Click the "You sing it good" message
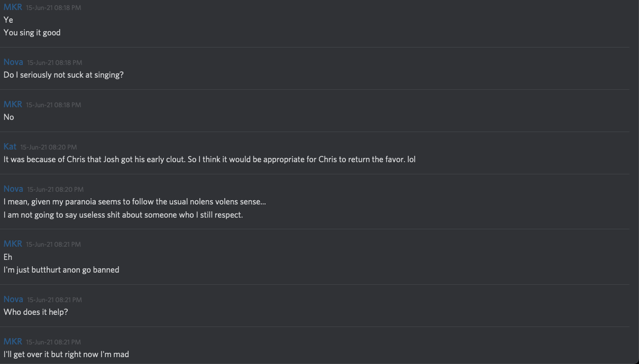Image resolution: width=639 pixels, height=364 pixels. pos(32,32)
